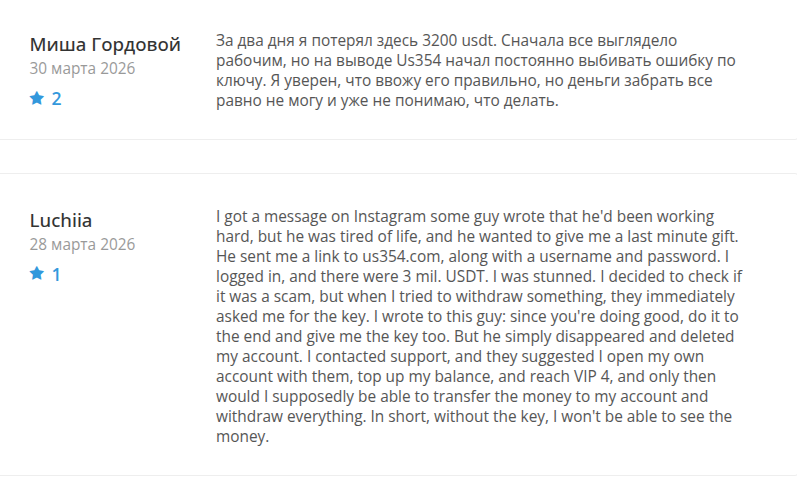Screen dimensions: 797x483
Task: Click the blue star beside rating 1
Action: (37, 273)
